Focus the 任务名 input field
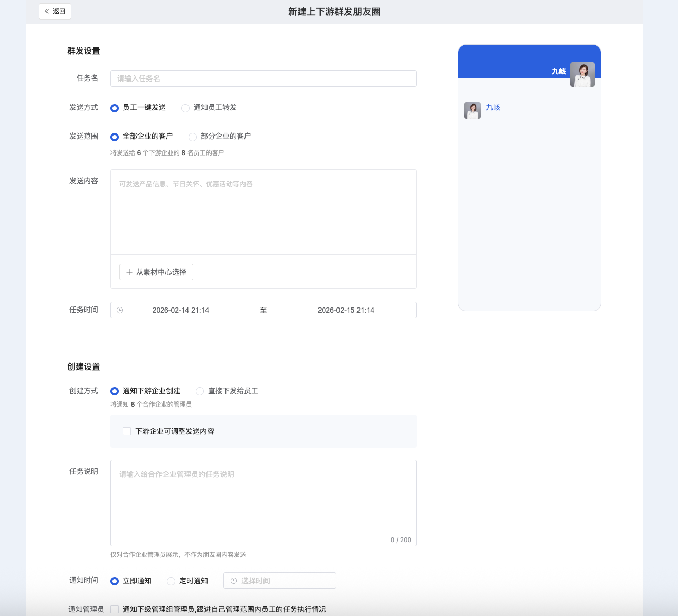The height and width of the screenshot is (616, 678). coord(263,79)
